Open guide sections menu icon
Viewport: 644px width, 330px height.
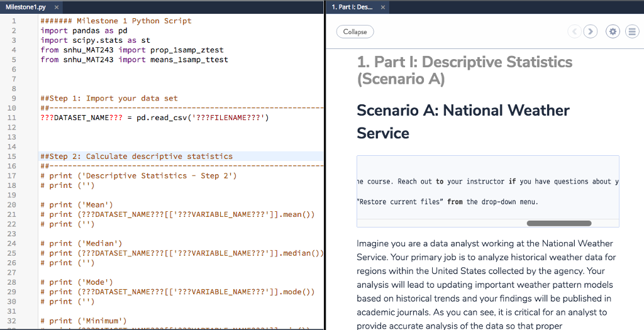click(x=632, y=31)
